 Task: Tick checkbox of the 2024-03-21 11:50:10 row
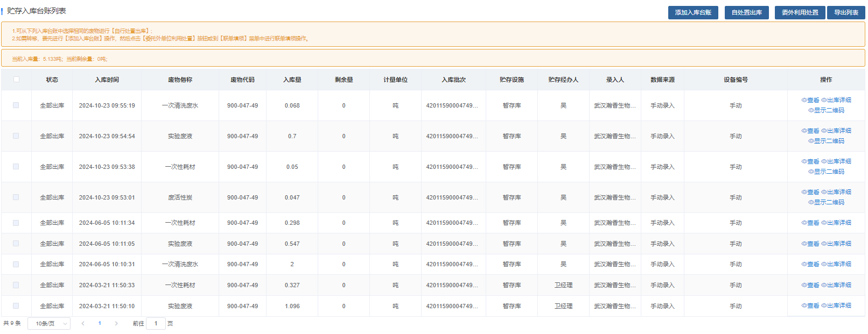[x=16, y=306]
